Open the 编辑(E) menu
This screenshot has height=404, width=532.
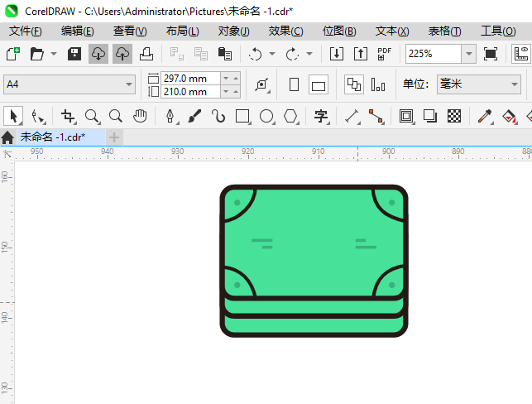(x=77, y=31)
